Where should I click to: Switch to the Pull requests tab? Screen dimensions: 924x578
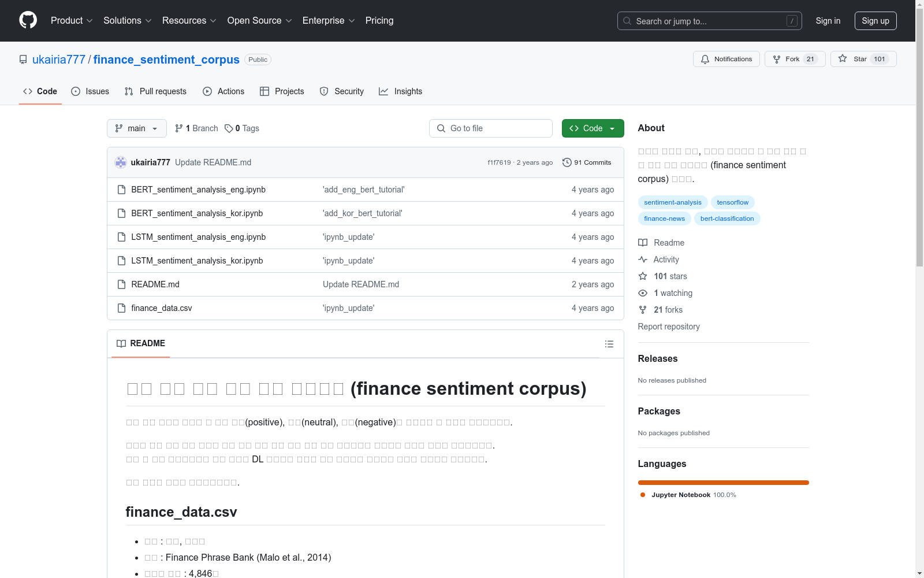point(155,91)
